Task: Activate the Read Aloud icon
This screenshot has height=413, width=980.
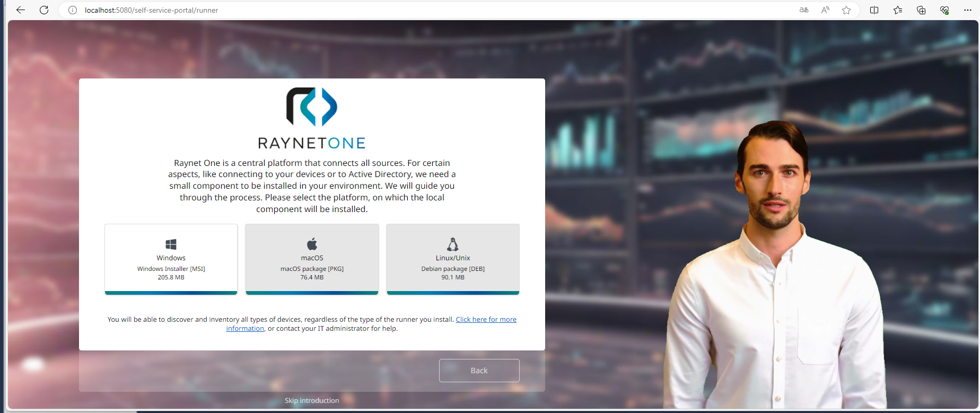Action: coord(825,10)
